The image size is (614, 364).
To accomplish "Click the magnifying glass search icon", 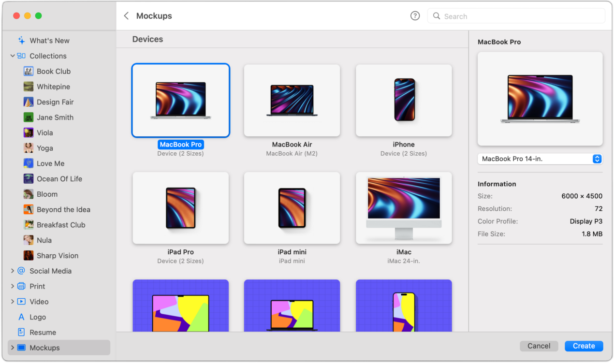I will tap(437, 16).
